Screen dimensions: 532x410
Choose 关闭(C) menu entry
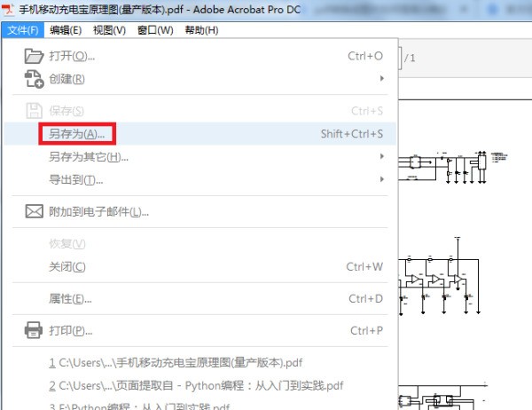click(x=200, y=266)
